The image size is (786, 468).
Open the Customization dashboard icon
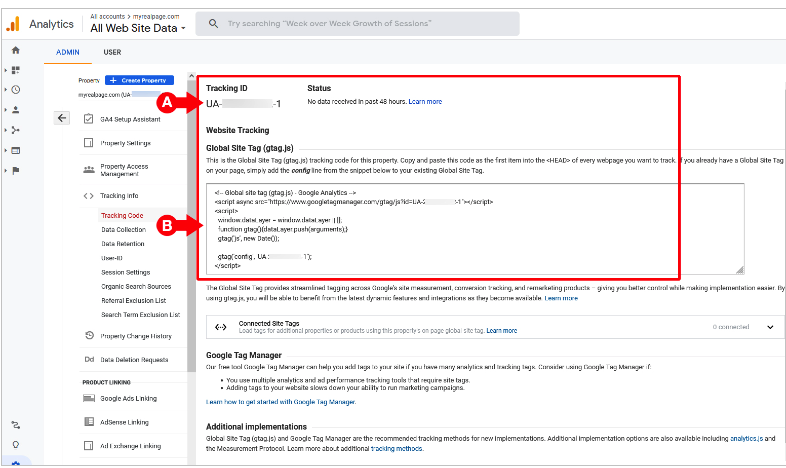point(16,70)
